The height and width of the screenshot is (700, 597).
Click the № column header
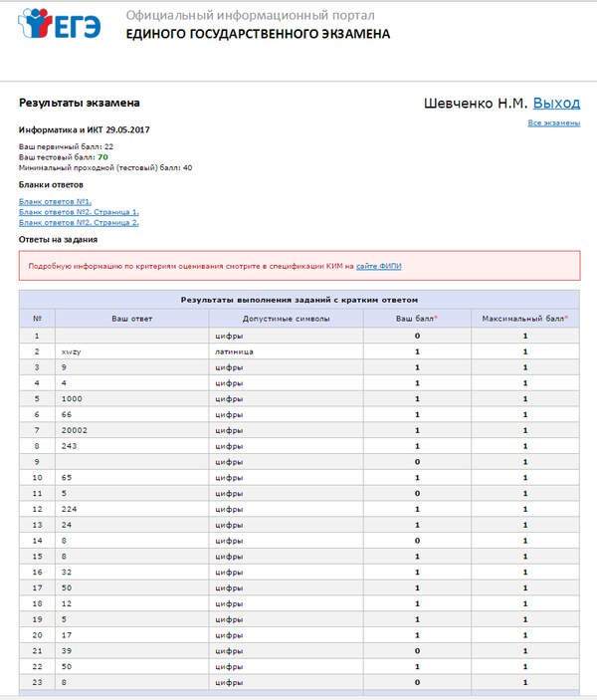pos(37,319)
